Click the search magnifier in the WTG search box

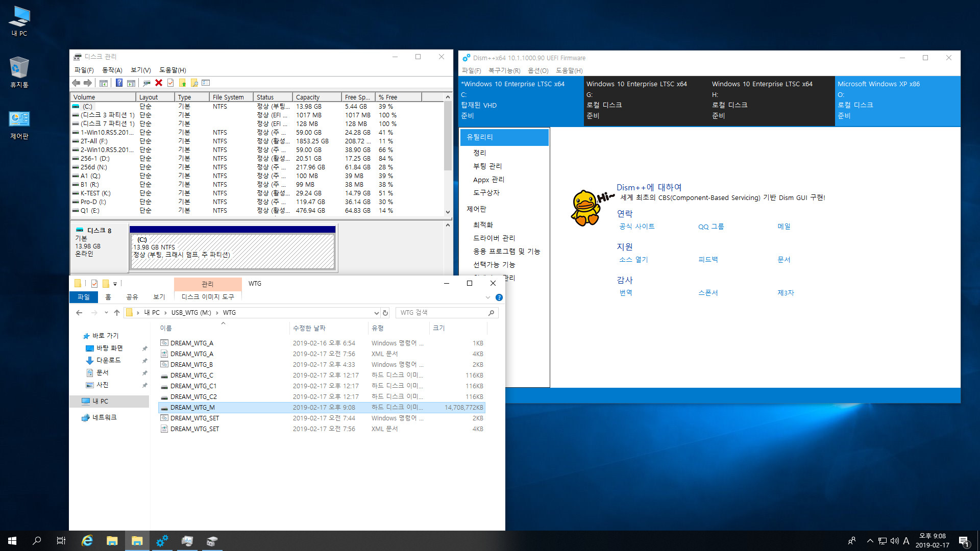coord(491,313)
